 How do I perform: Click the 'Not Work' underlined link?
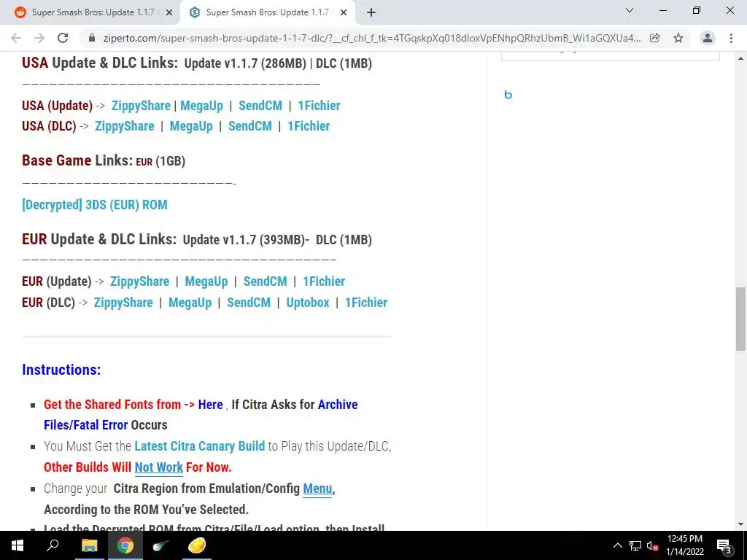tap(158, 467)
